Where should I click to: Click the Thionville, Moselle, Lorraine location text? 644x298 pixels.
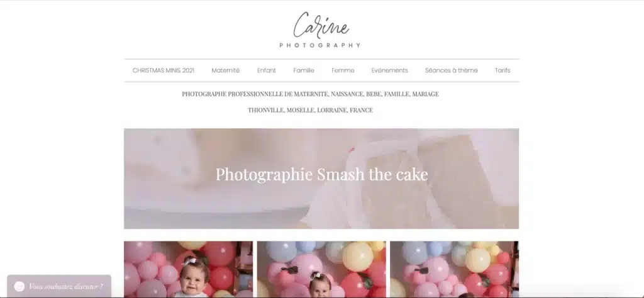(310, 110)
